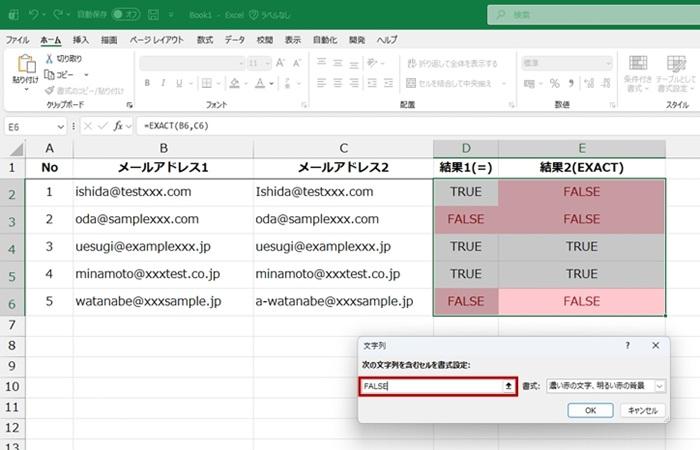Toggle Bold formatting button

click(146, 82)
